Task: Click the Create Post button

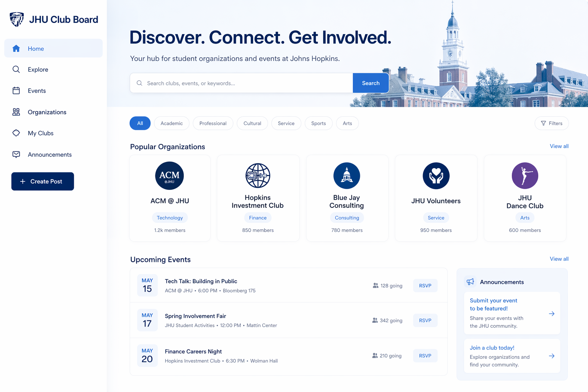Action: tap(42, 181)
